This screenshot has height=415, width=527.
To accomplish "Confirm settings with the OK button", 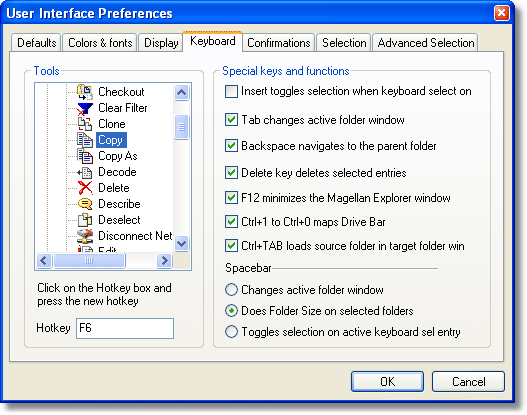I will tap(387, 381).
